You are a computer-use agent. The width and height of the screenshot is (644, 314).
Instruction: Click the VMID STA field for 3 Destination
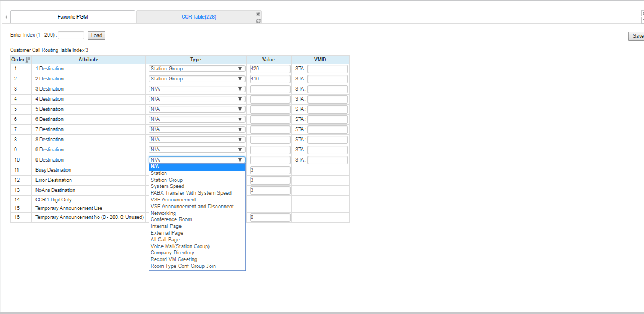(327, 89)
